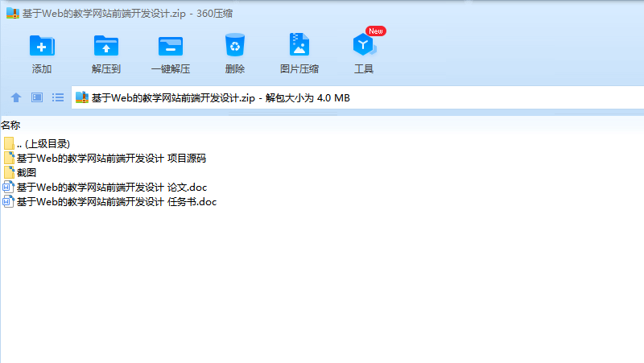Go up one level with arrow icon
644x363 pixels.
click(x=16, y=97)
